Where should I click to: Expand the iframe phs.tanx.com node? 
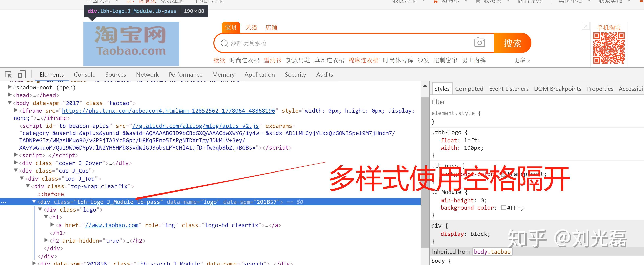[16, 110]
